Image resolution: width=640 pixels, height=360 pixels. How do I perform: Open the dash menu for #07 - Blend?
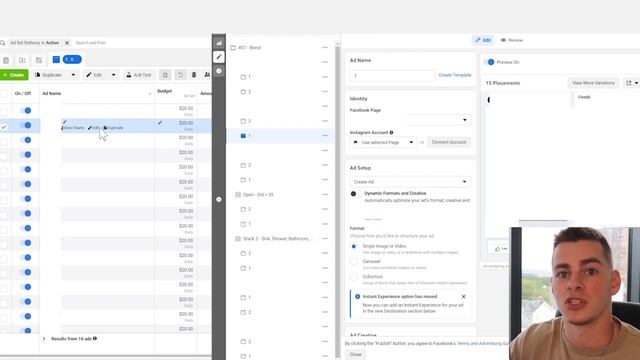pos(325,48)
